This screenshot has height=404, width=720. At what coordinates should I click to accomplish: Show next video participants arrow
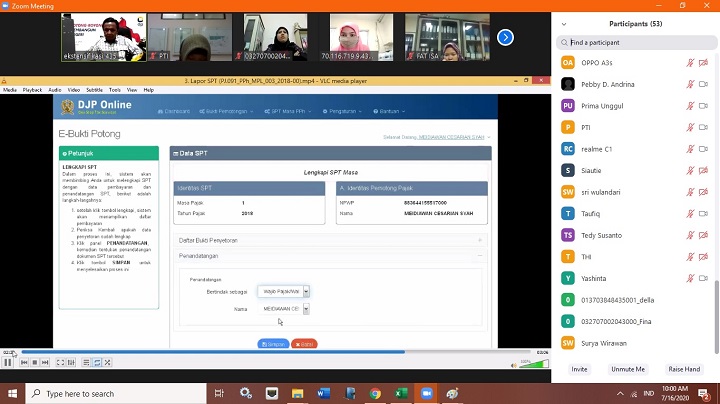pos(505,37)
